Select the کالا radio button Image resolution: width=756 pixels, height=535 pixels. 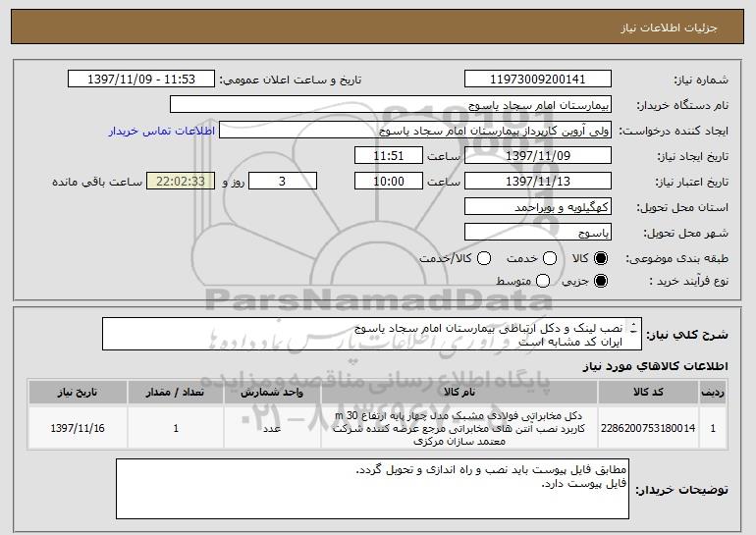click(601, 258)
